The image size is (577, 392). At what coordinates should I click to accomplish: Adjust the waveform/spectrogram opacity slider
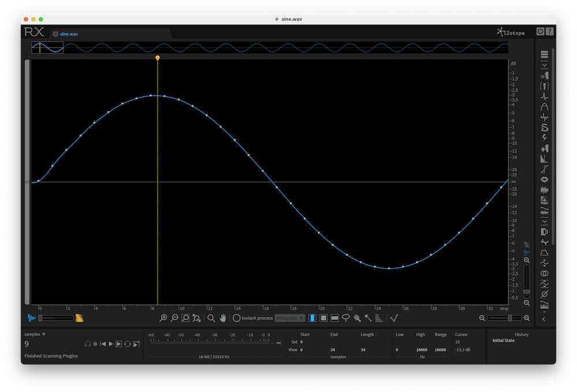click(x=56, y=318)
